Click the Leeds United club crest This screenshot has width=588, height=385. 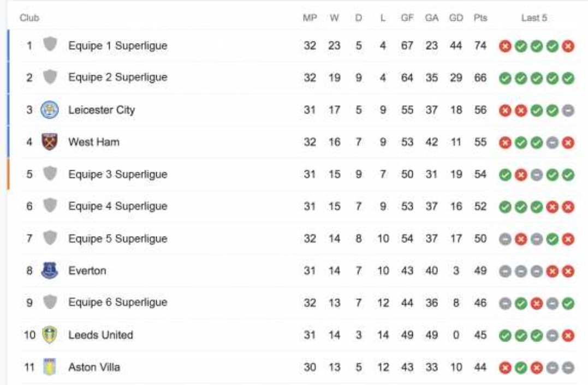tap(50, 335)
